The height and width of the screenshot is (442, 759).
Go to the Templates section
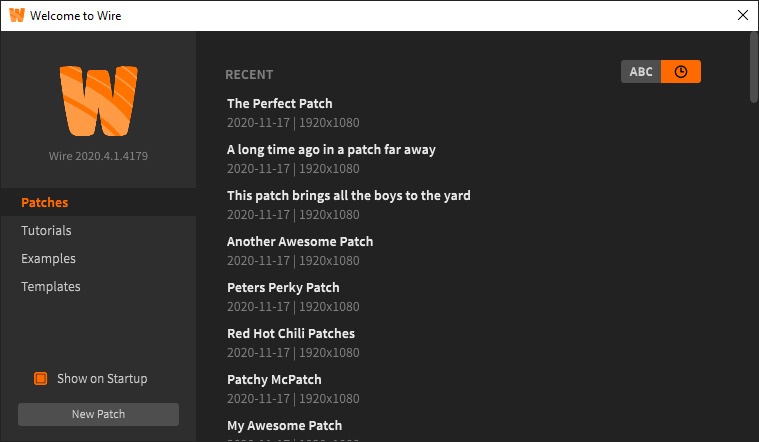51,287
